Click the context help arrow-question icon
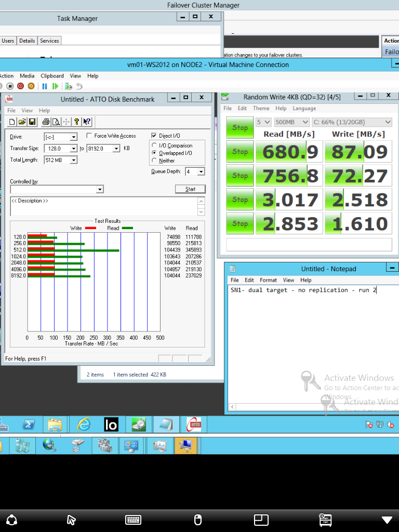Screen dimensions: 399x532 (87, 122)
